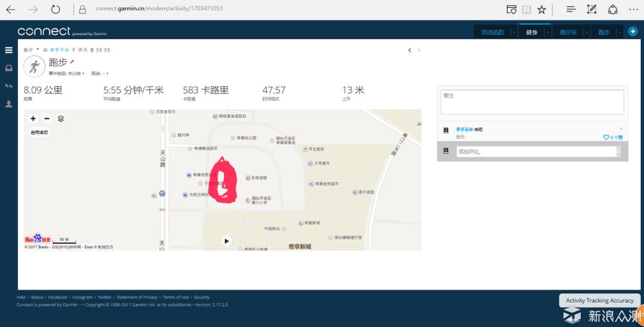Zoom in on the map with plus

(x=33, y=118)
